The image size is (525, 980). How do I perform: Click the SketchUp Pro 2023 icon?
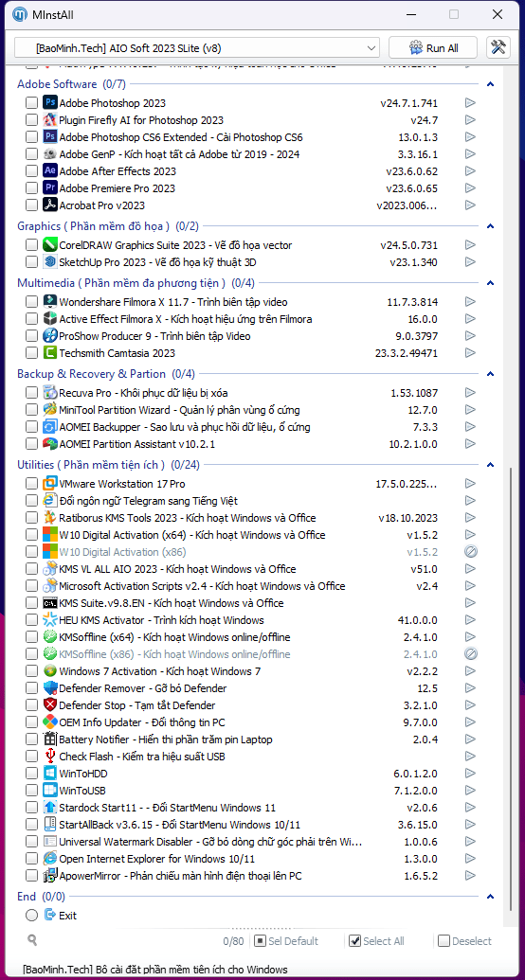pyautogui.click(x=50, y=262)
